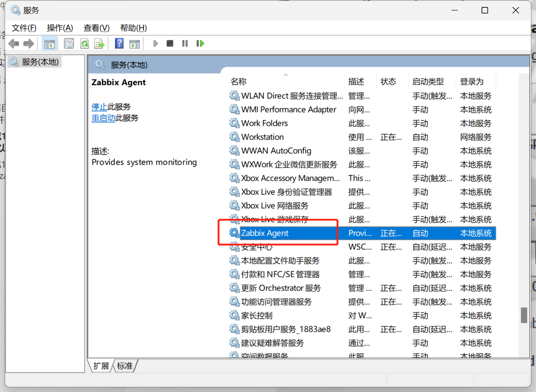Select the Zabbix Agent service name
Image resolution: width=536 pixels, height=392 pixels.
coord(265,233)
